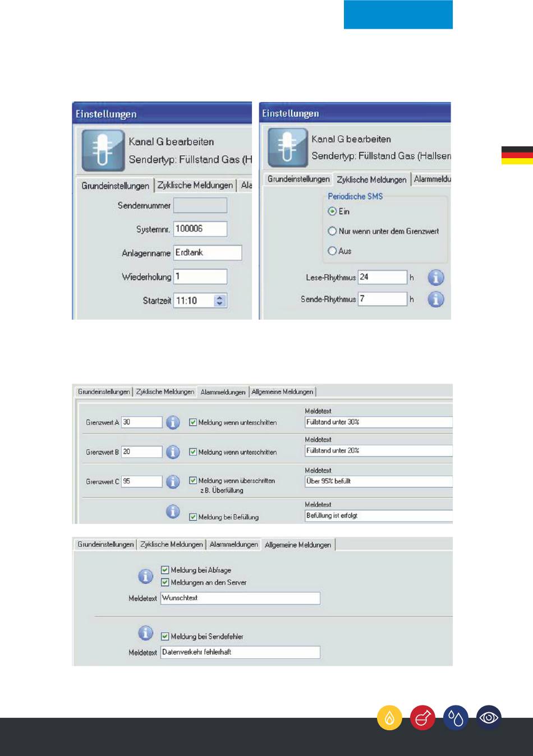Image resolution: width=533 pixels, height=756 pixels.
Task: Click the info icon beside Sende-Rhythmus
Action: point(436,299)
